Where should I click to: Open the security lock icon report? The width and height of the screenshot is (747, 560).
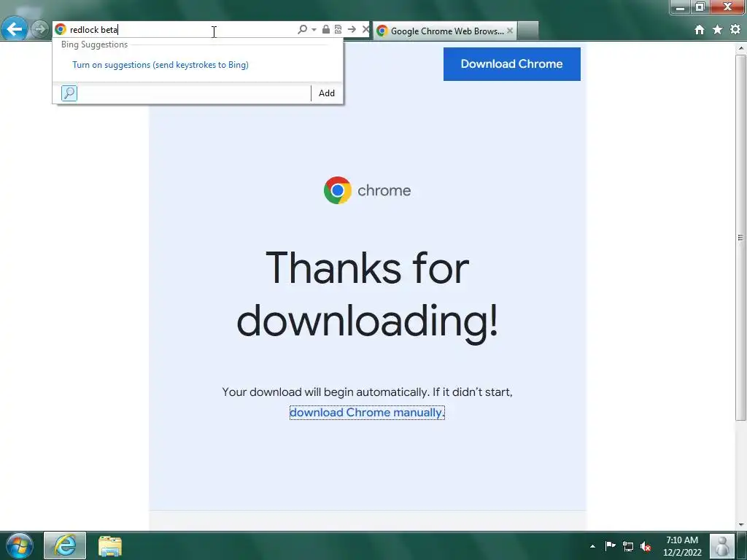coord(326,29)
